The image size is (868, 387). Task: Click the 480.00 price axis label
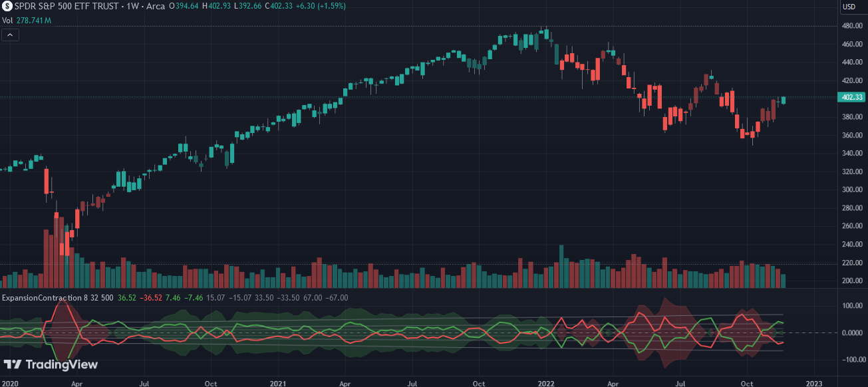(852, 26)
